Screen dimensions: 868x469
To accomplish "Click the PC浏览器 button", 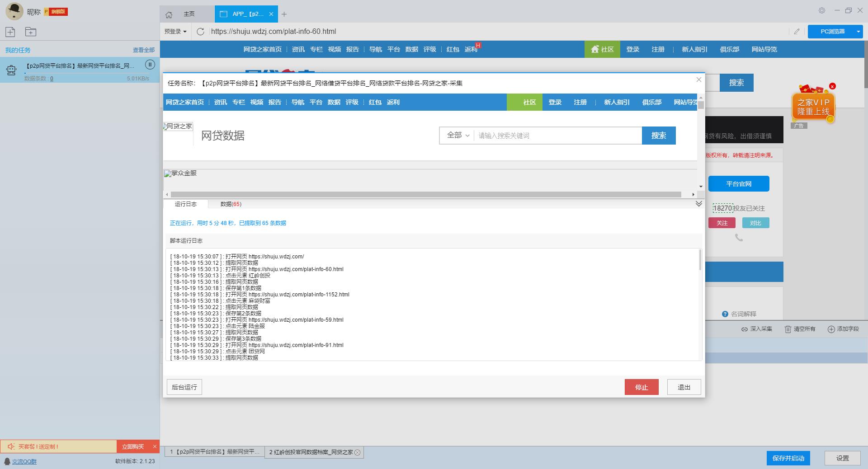I will pos(832,32).
